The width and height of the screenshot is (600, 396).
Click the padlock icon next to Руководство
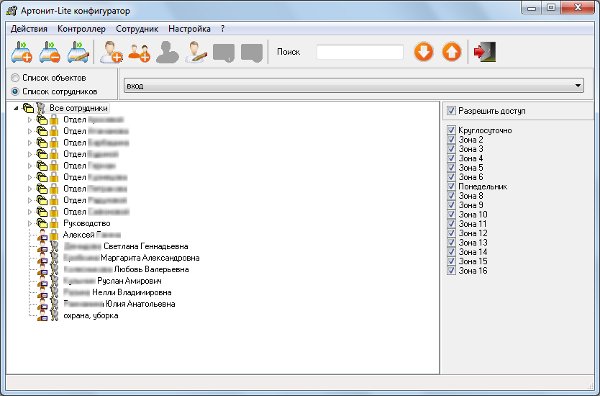54,223
